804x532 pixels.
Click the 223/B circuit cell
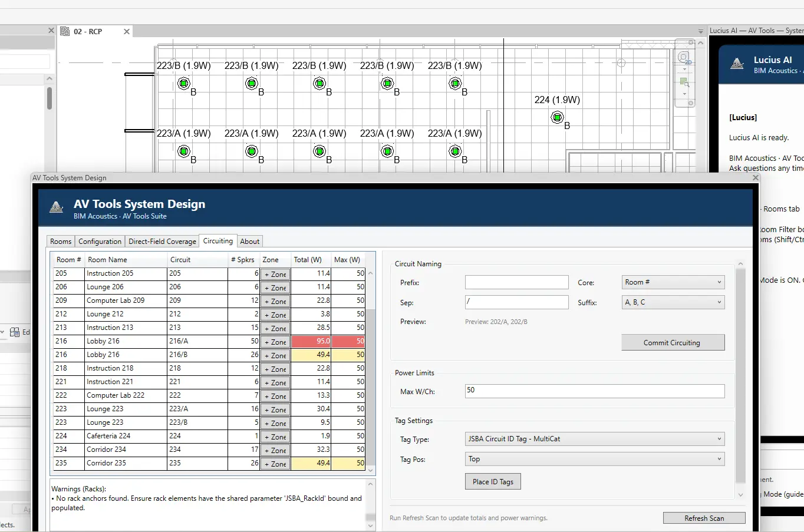tap(197, 422)
